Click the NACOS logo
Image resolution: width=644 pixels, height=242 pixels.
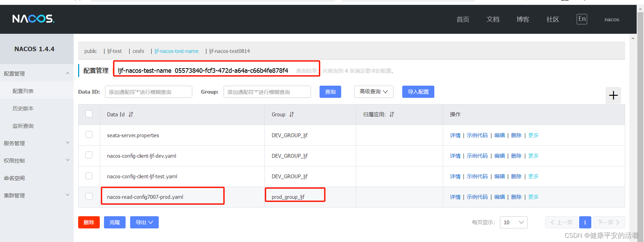(x=33, y=19)
